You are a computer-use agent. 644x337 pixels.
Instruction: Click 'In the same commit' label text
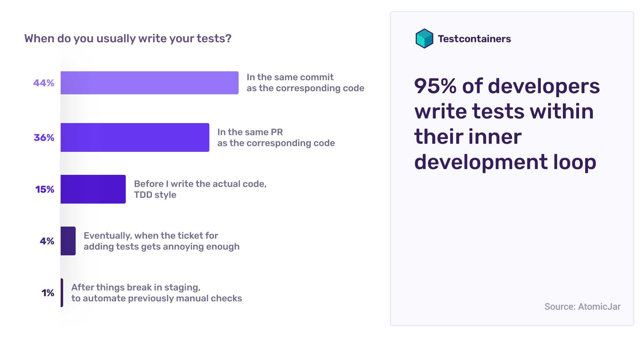pos(305,83)
